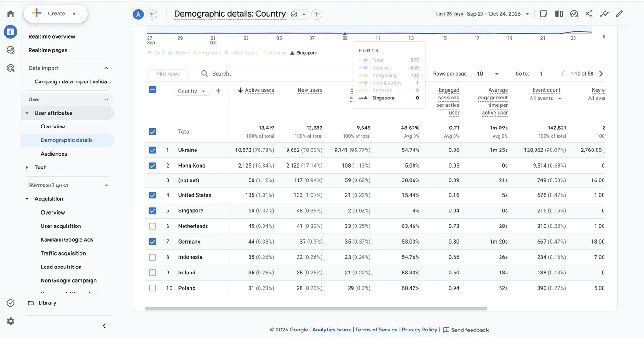Open the Country dimension dropdown
Screen dimensions: 644x337
click(x=192, y=91)
